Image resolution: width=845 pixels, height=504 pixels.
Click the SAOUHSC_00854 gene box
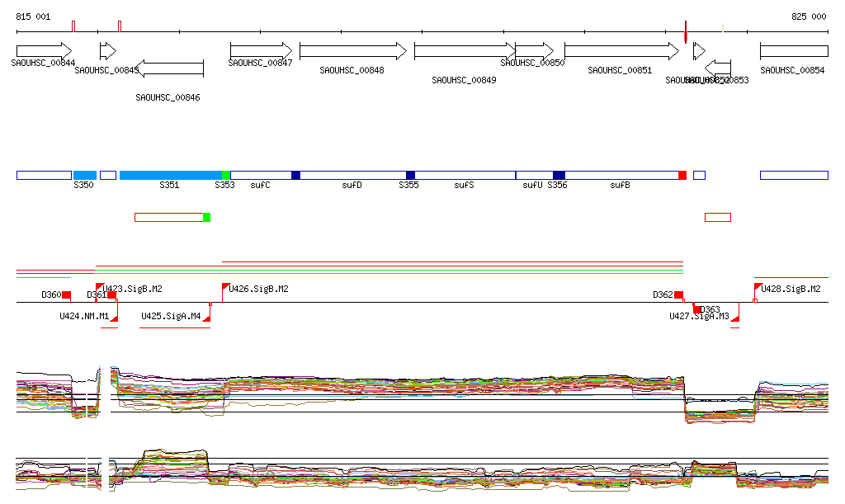pyautogui.click(x=793, y=51)
